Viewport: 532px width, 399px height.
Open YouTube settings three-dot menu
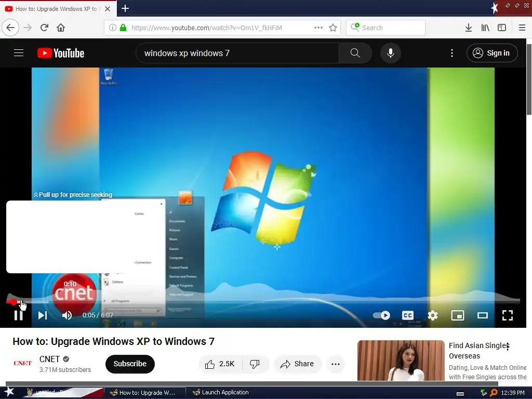[451, 53]
